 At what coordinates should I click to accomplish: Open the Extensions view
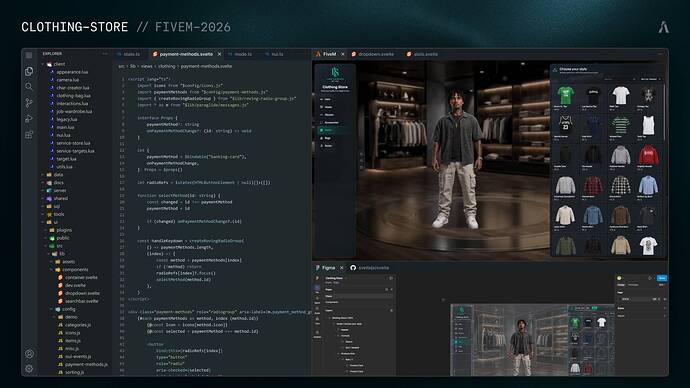[x=29, y=135]
